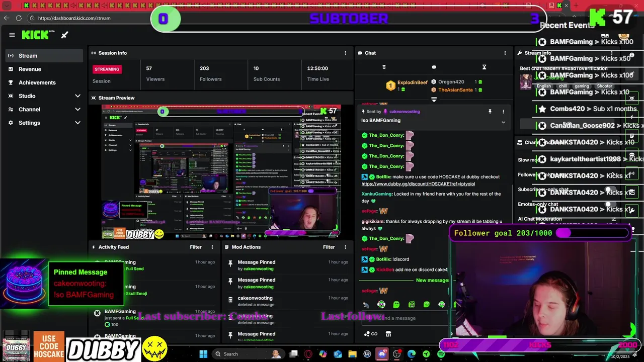Click the shop icon below message box
Screen dimensions: 644x362
click(388, 334)
